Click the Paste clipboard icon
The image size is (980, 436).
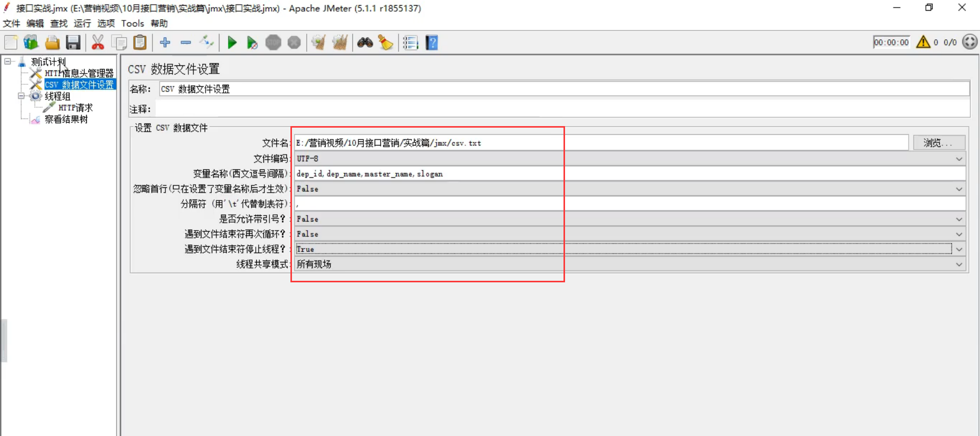pyautogui.click(x=140, y=42)
